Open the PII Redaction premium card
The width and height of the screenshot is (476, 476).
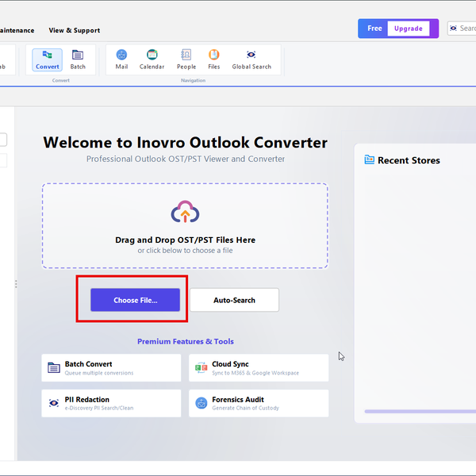click(x=111, y=403)
